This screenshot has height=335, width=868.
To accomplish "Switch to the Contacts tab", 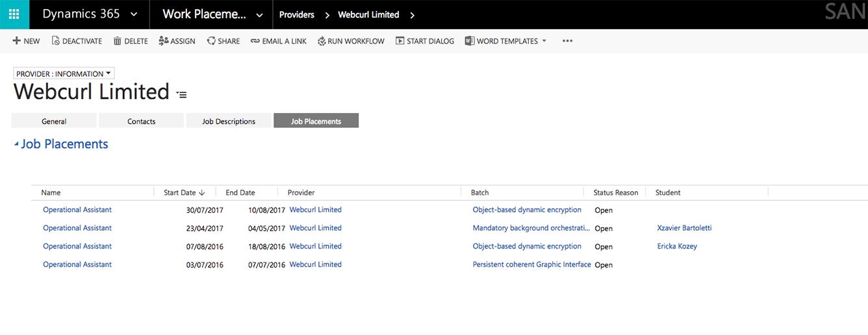I will pyautogui.click(x=141, y=121).
